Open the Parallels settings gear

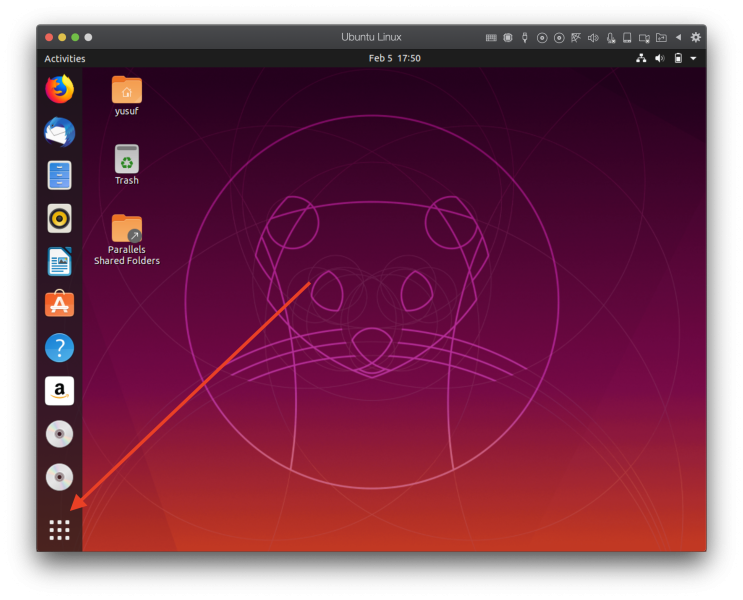pyautogui.click(x=696, y=37)
